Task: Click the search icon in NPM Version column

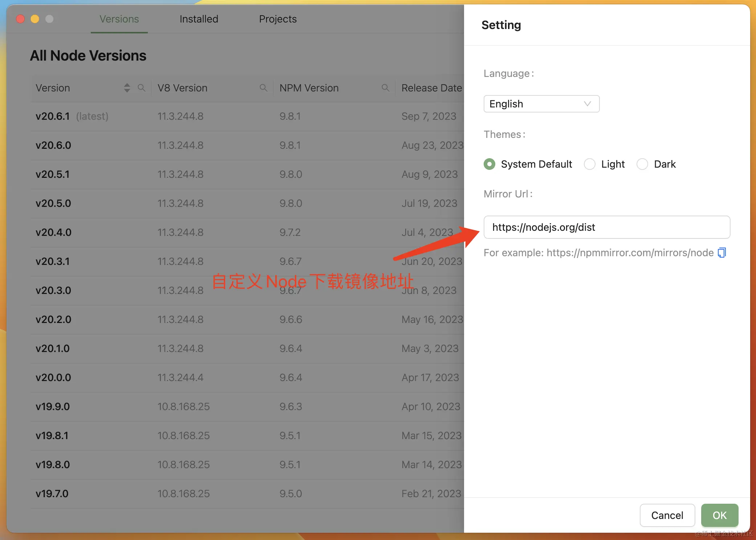Action: click(x=385, y=88)
